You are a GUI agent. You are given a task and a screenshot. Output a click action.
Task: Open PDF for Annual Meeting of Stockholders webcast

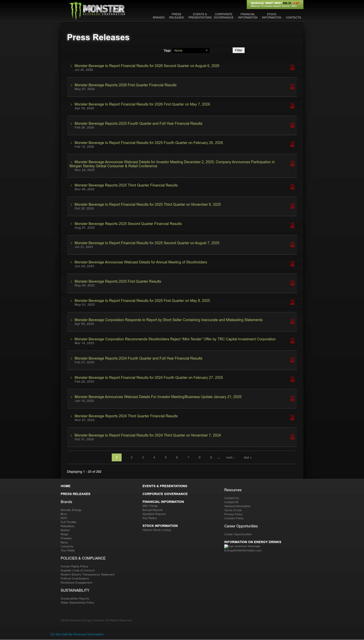tap(292, 264)
